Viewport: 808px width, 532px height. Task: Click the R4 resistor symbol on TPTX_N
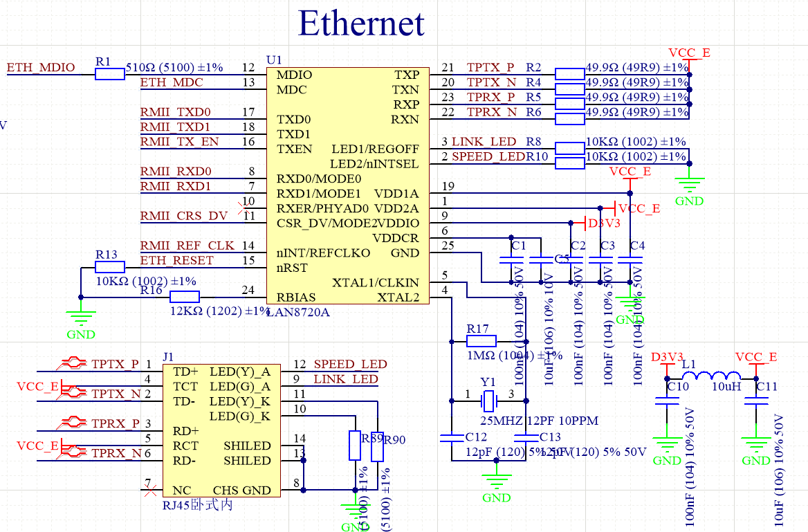point(570,89)
